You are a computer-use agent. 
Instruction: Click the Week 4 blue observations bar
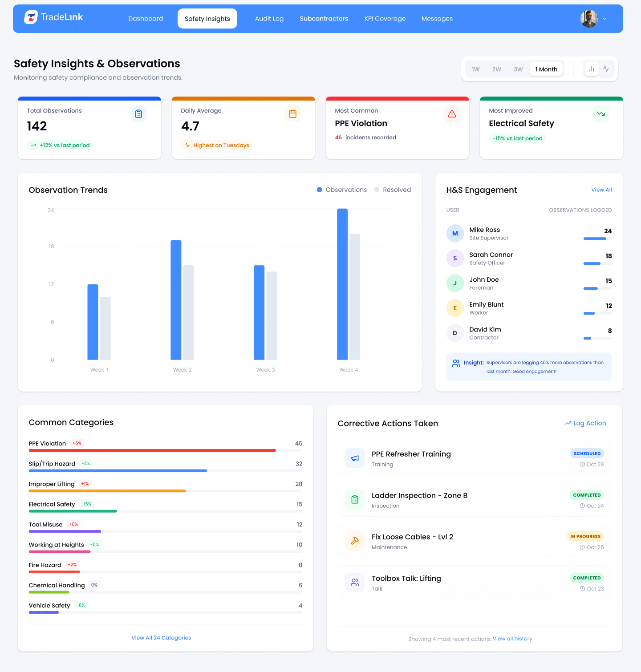click(342, 284)
